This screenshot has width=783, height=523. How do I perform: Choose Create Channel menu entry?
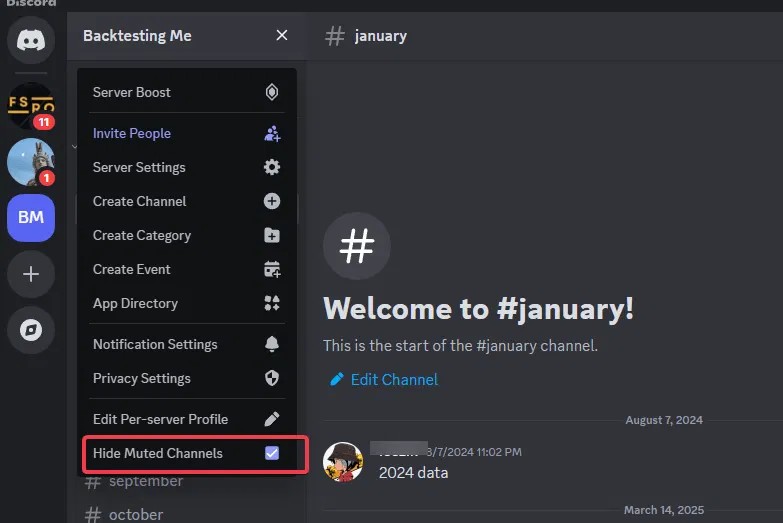pyautogui.click(x=140, y=201)
